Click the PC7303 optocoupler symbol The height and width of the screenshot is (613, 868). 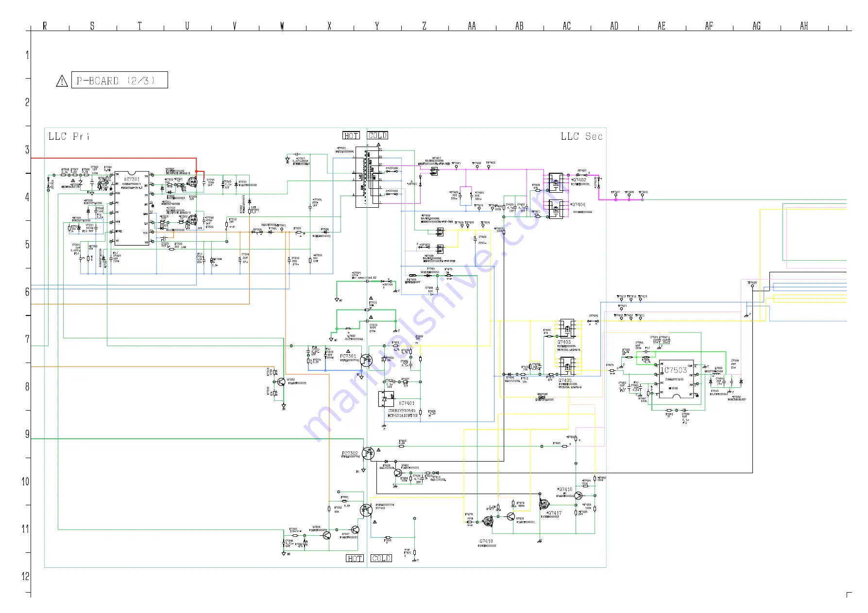365,510
